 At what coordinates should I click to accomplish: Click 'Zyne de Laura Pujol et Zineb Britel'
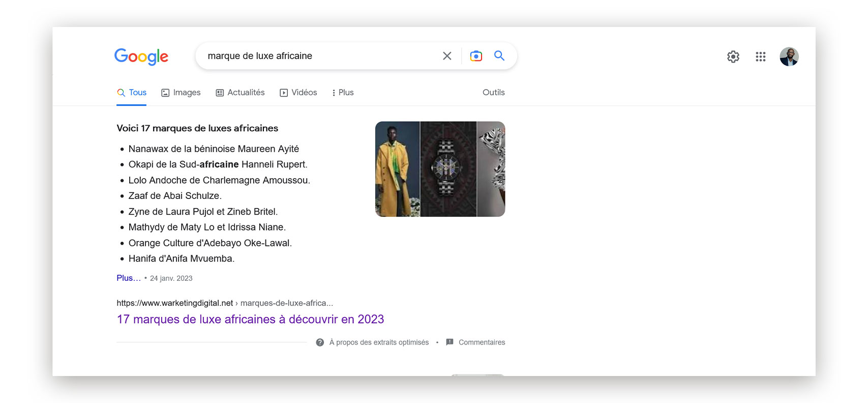tap(203, 212)
